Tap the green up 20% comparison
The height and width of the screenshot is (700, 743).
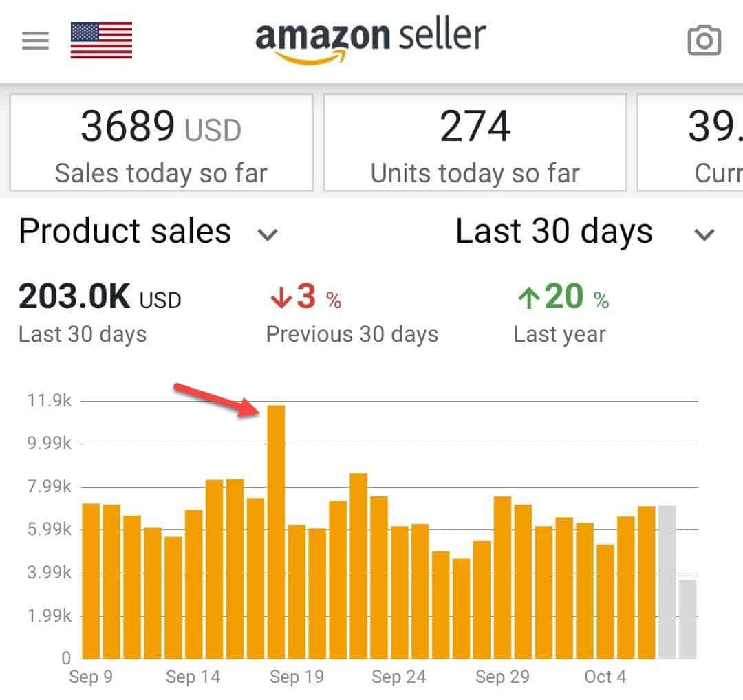(x=563, y=298)
